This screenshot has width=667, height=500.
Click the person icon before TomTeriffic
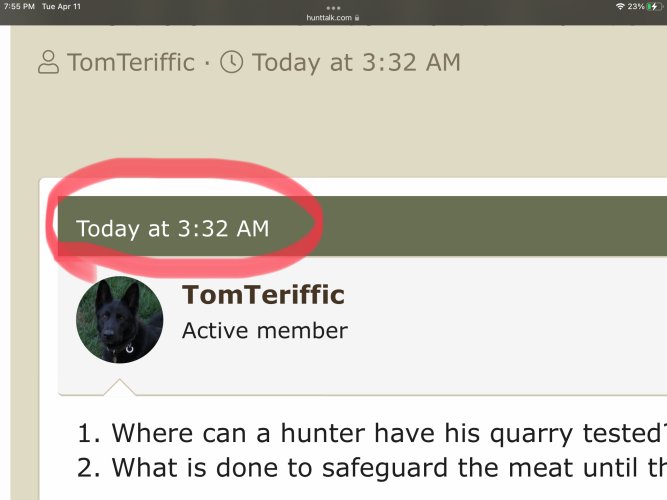coord(48,62)
